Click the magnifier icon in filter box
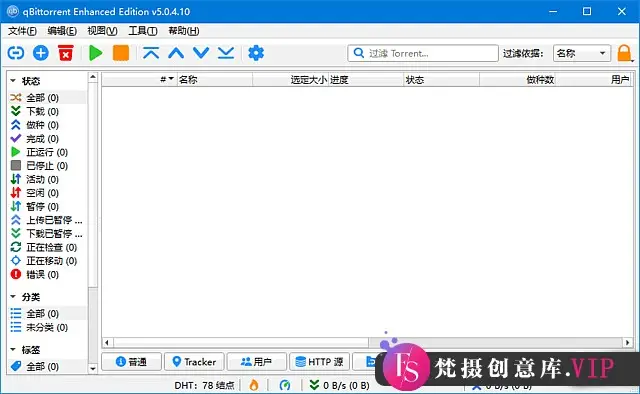 click(358, 53)
